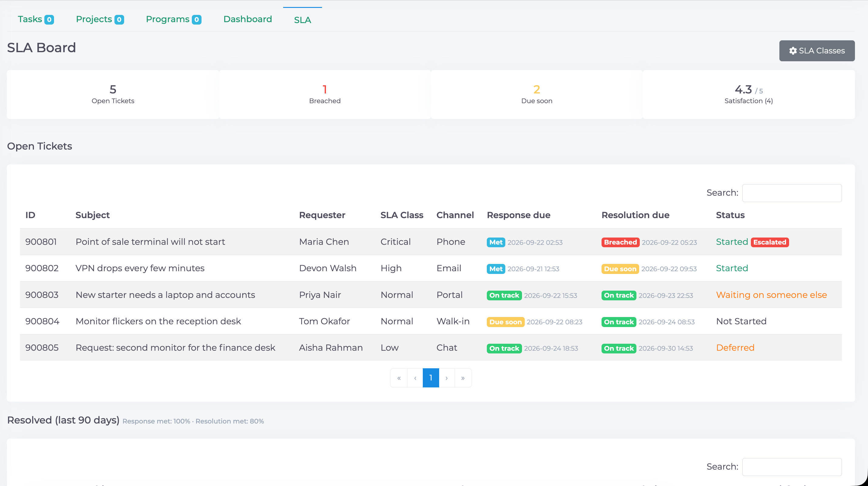
Task: Sort by Requester column header
Action: pos(322,215)
